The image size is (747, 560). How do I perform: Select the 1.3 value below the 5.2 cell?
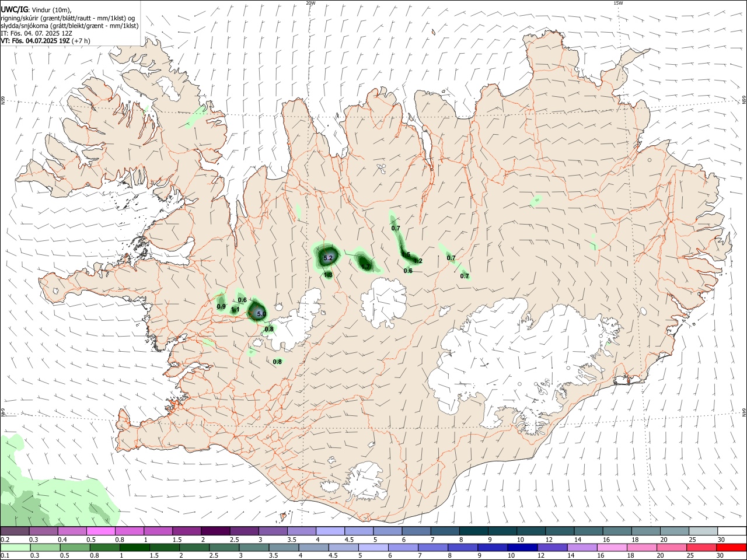(328, 275)
